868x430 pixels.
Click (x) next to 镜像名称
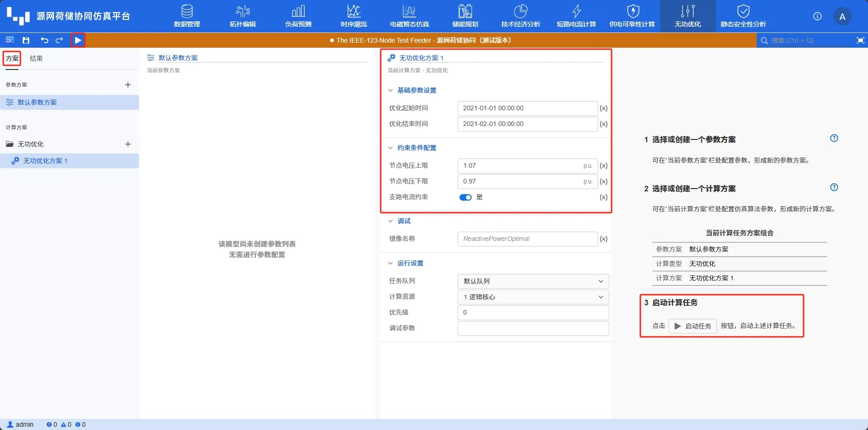coord(604,239)
